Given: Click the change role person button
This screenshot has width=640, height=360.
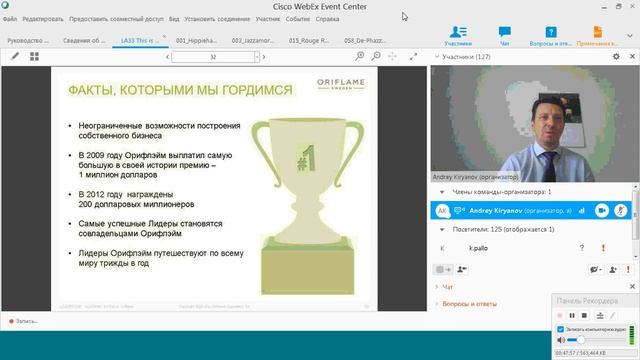Looking at the screenshot, I should [462, 269].
